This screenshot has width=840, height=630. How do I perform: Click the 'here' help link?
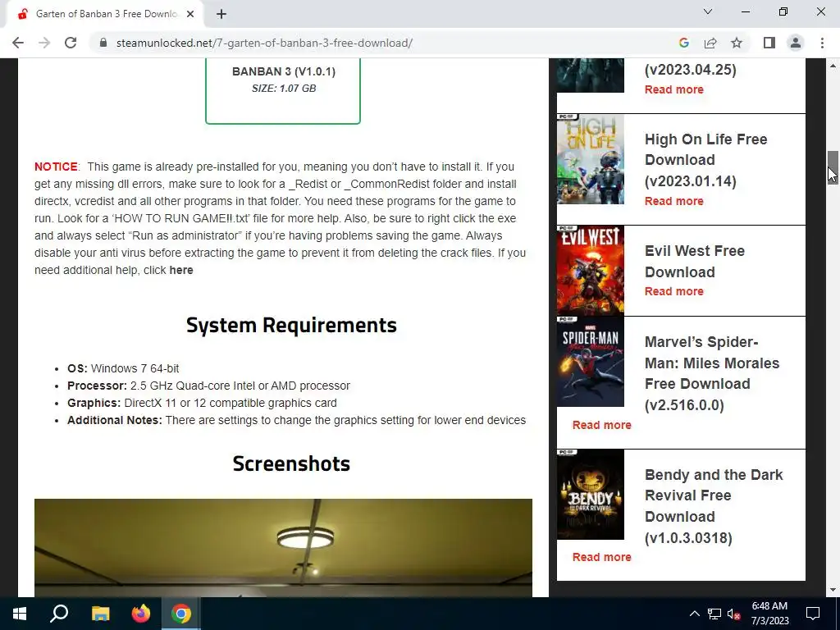pyautogui.click(x=181, y=270)
